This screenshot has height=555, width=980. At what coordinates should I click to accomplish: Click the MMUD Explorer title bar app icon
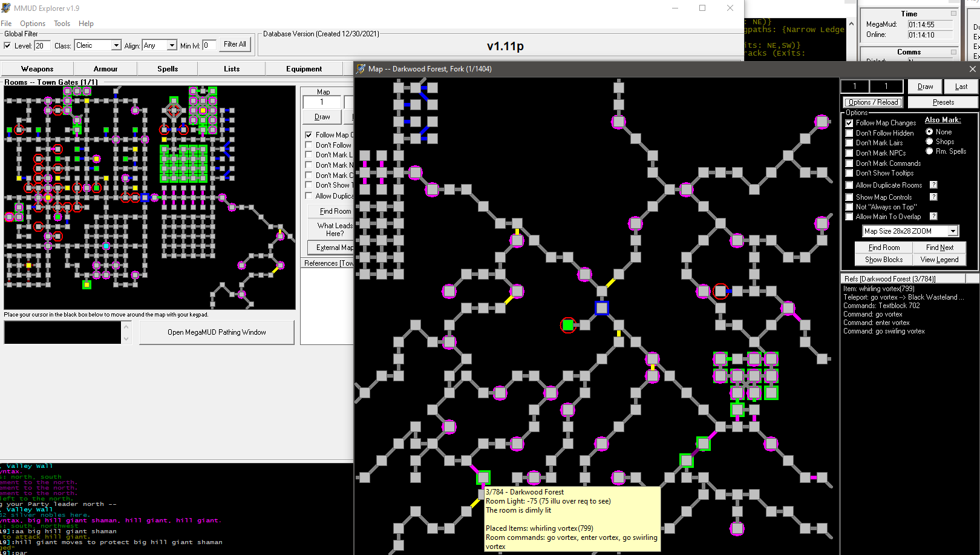point(6,8)
